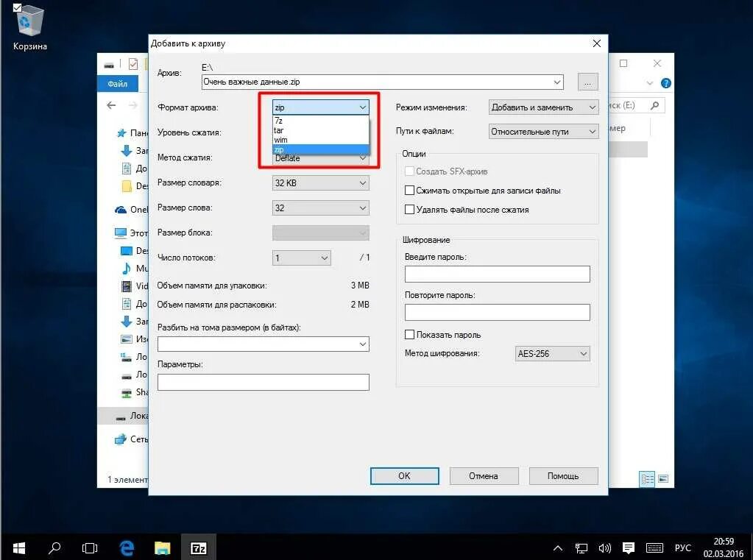The height and width of the screenshot is (560, 753).
Task: Choose zip from format list
Action: point(320,149)
